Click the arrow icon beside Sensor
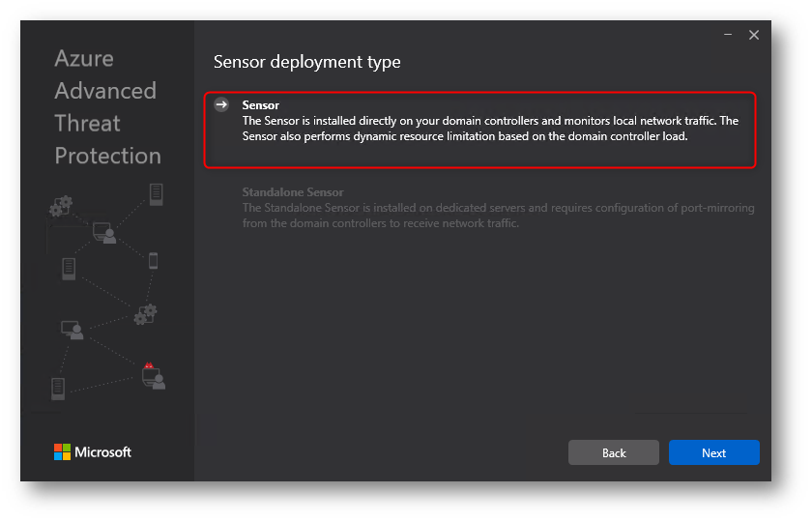 [x=222, y=105]
